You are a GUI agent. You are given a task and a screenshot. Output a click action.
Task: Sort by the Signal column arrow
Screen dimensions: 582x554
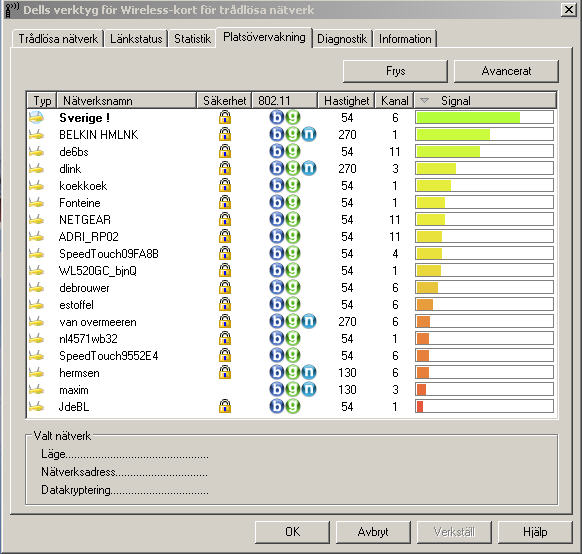tap(425, 100)
